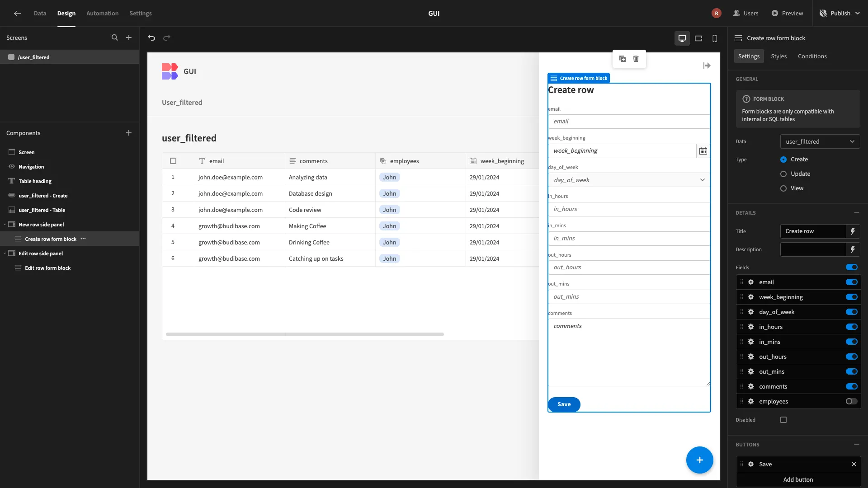This screenshot has height=488, width=868.
Task: Undo the last change
Action: (151, 38)
